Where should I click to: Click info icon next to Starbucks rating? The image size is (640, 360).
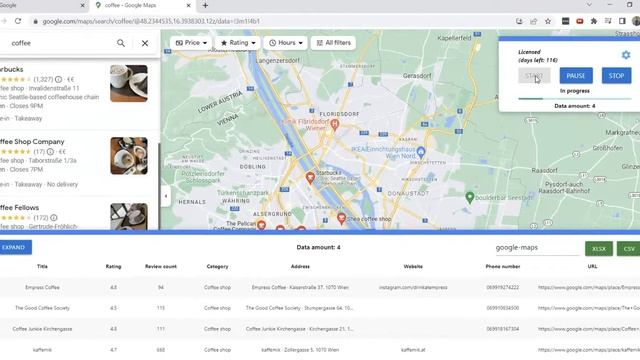(58, 79)
